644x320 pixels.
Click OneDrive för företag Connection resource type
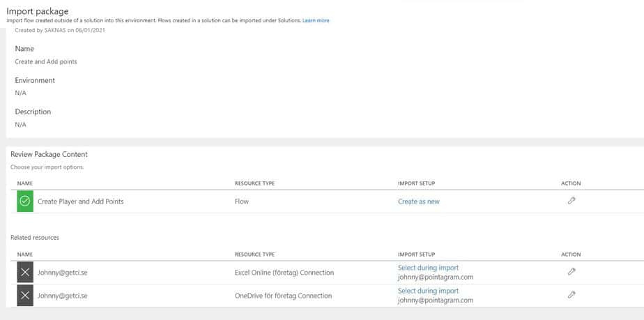pos(283,296)
